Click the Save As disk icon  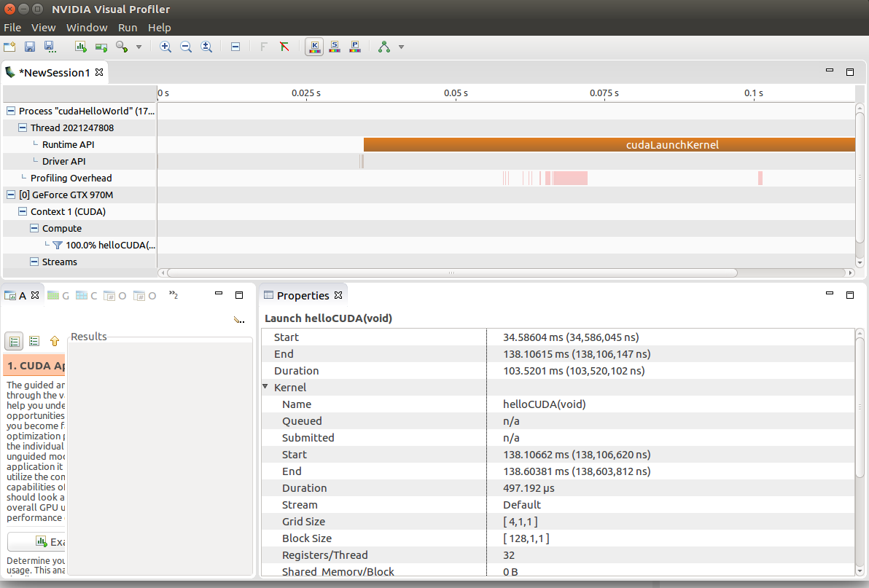[x=50, y=47]
